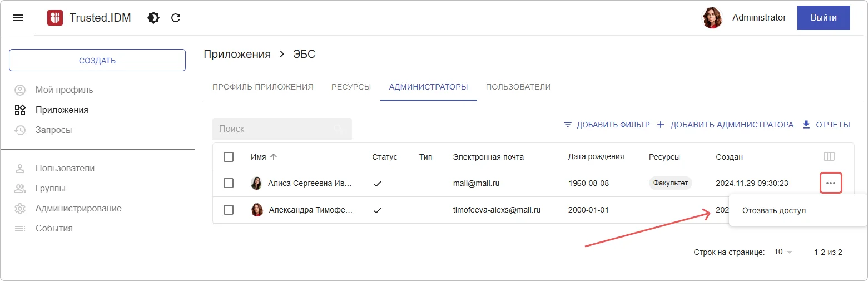This screenshot has width=868, height=281.
Task: Switch to the Пользователи tab
Action: pyautogui.click(x=518, y=87)
